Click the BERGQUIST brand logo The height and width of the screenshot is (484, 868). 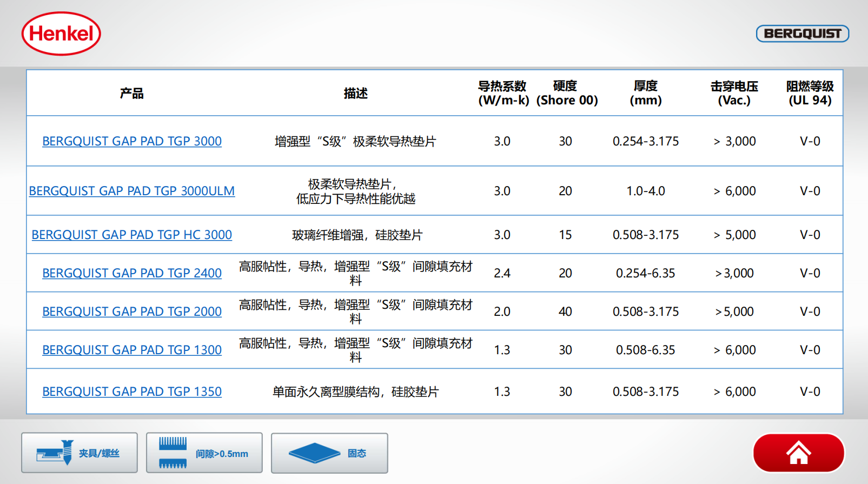pos(802,34)
